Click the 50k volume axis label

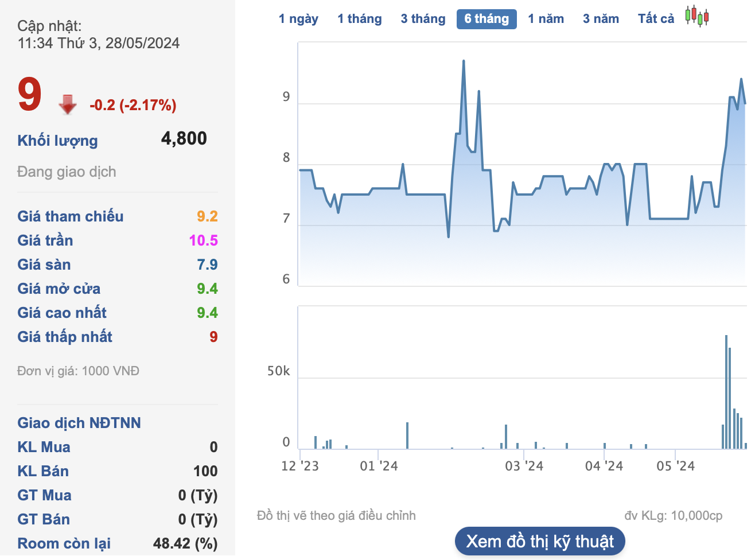[278, 371]
